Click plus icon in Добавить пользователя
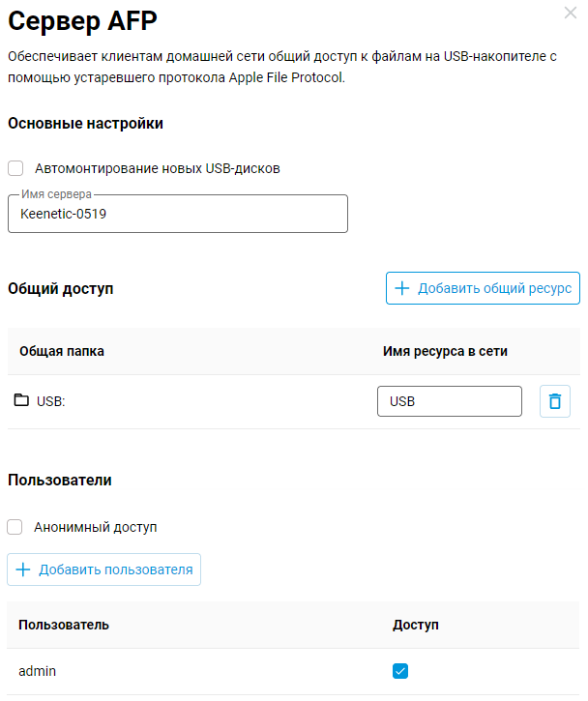 click(23, 570)
